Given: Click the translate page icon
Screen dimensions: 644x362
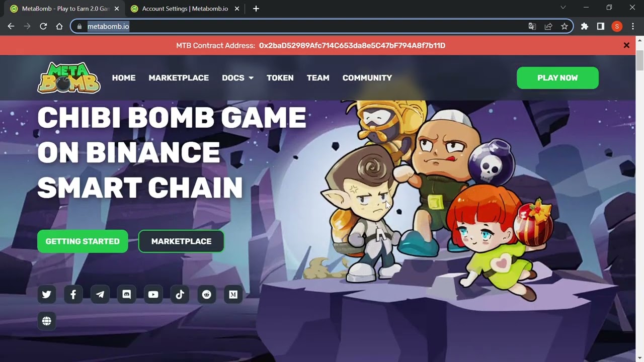Looking at the screenshot, I should 532,26.
